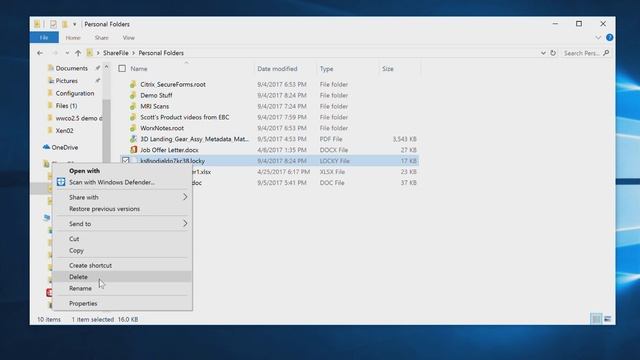Expand the Share with submenu
Screen dimensions: 640x360
[x=122, y=197]
